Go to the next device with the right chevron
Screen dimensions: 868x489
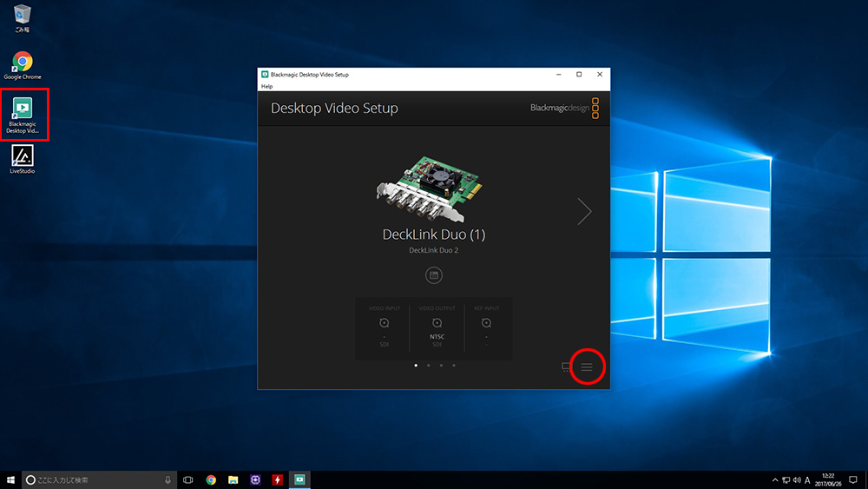584,211
